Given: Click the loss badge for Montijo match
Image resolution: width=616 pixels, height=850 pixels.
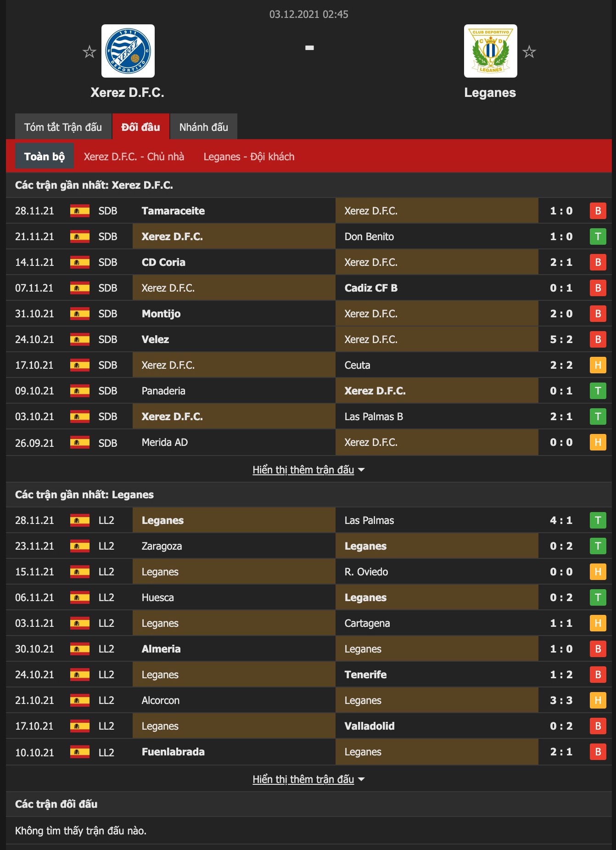Looking at the screenshot, I should [598, 314].
